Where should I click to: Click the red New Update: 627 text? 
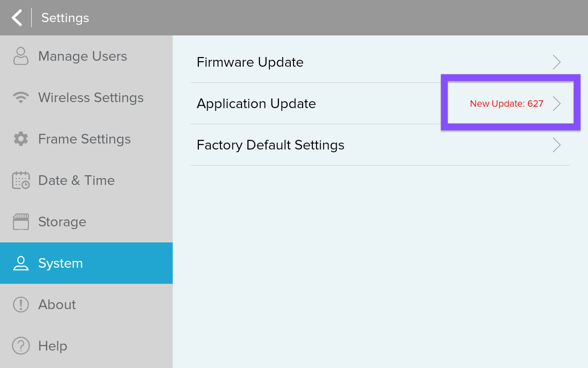(x=506, y=103)
